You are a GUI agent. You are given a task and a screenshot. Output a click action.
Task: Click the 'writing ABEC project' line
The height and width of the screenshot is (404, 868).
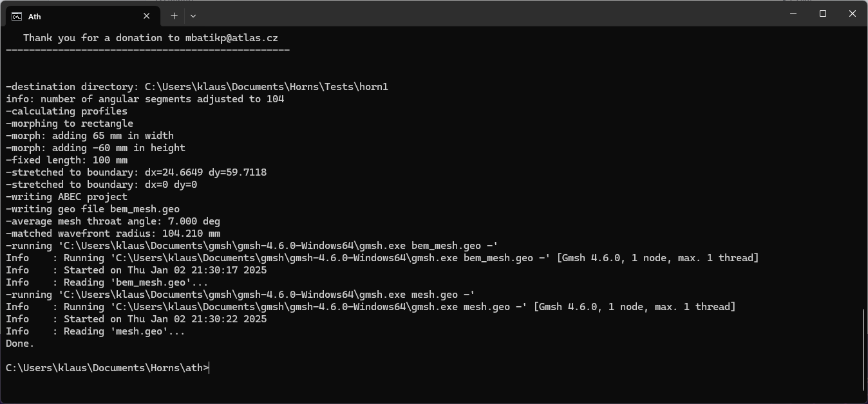coord(66,197)
